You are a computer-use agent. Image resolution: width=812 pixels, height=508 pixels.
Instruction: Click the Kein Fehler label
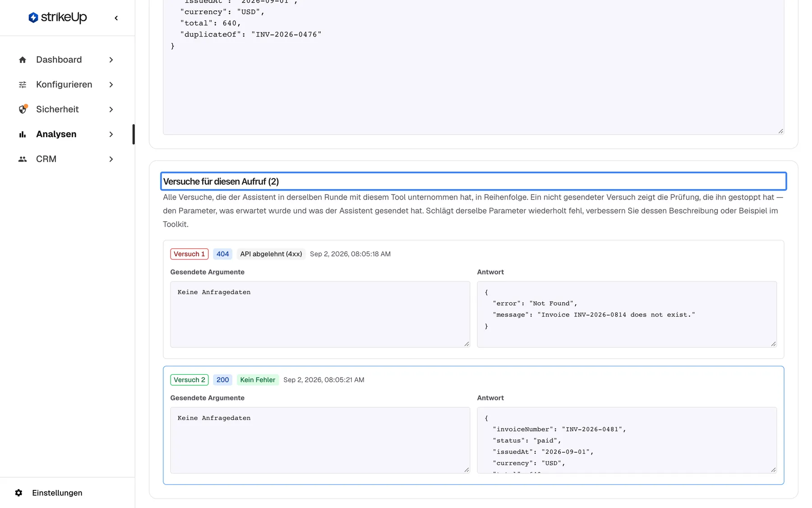tap(258, 380)
